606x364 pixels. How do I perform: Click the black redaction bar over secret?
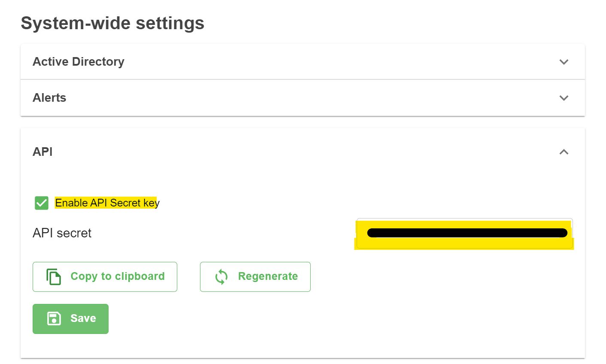coord(467,233)
